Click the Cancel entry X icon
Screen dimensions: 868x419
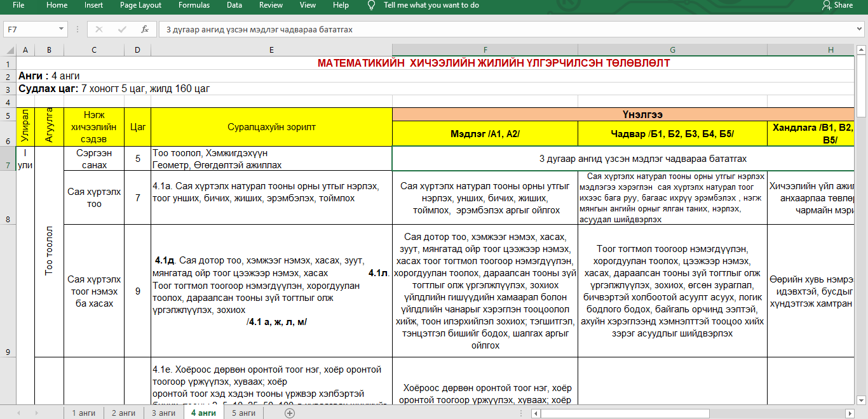pos(99,29)
